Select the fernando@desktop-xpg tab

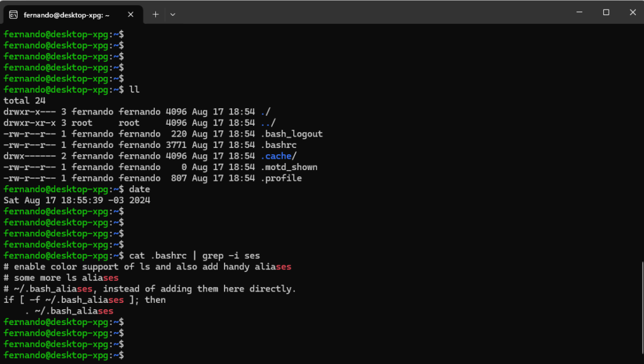tap(73, 15)
